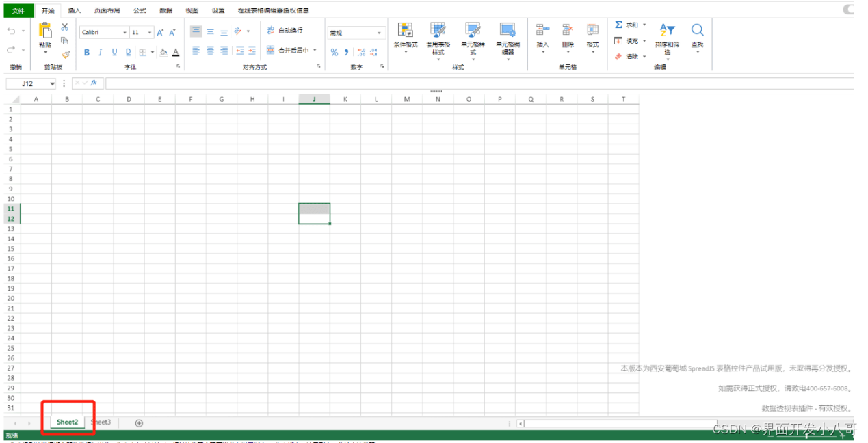868x443 pixels.
Task: Expand the border style dropdown
Action: 152,51
